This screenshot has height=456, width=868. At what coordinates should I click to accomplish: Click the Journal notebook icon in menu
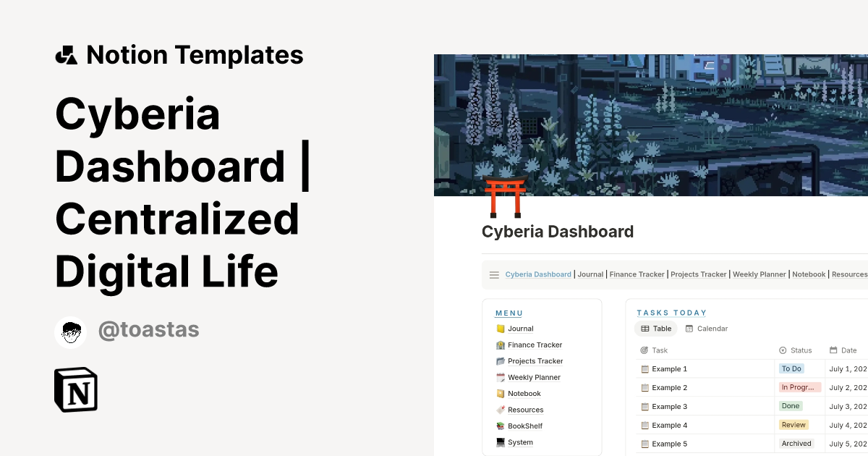click(x=501, y=329)
